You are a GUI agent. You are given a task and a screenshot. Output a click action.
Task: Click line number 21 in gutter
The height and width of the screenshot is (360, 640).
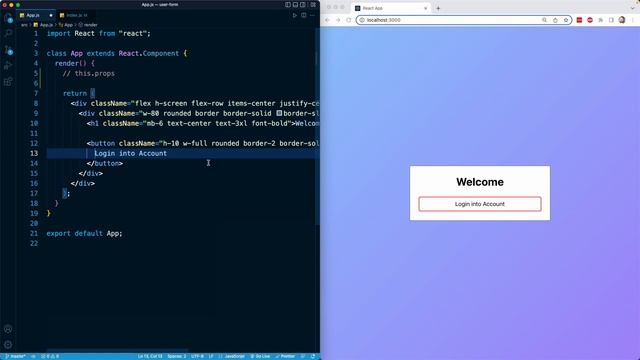[x=34, y=233]
